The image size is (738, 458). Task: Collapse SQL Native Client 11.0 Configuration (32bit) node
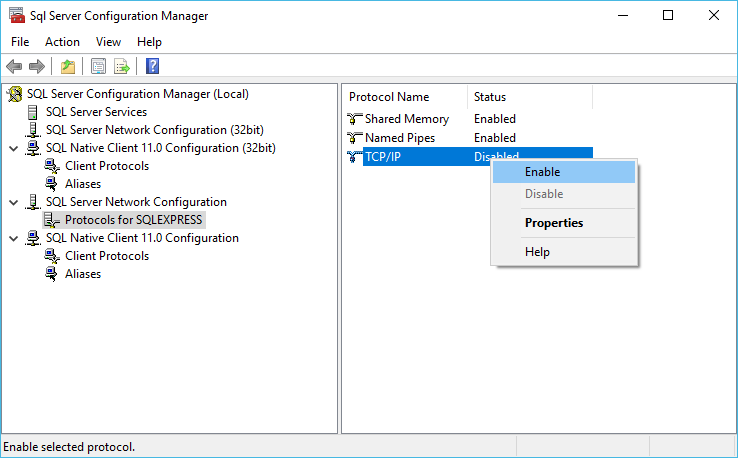14,148
